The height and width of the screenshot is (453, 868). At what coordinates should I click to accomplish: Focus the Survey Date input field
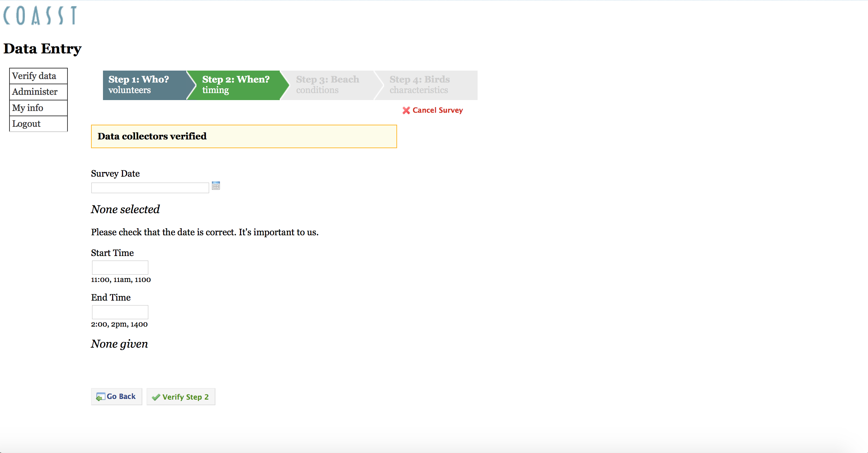150,188
